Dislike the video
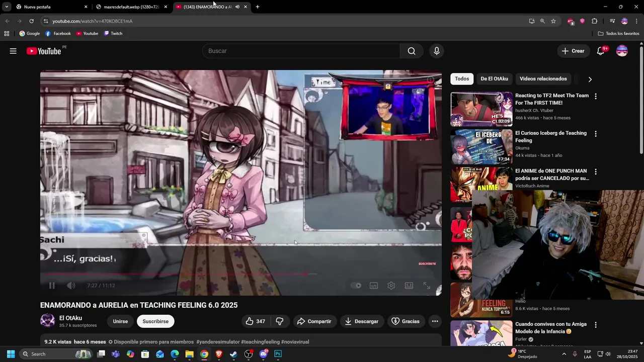Viewport: 644px width, 362px height. tap(280, 321)
